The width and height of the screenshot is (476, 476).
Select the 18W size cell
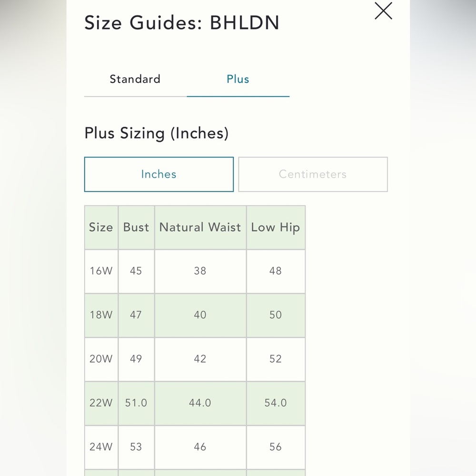(x=101, y=315)
